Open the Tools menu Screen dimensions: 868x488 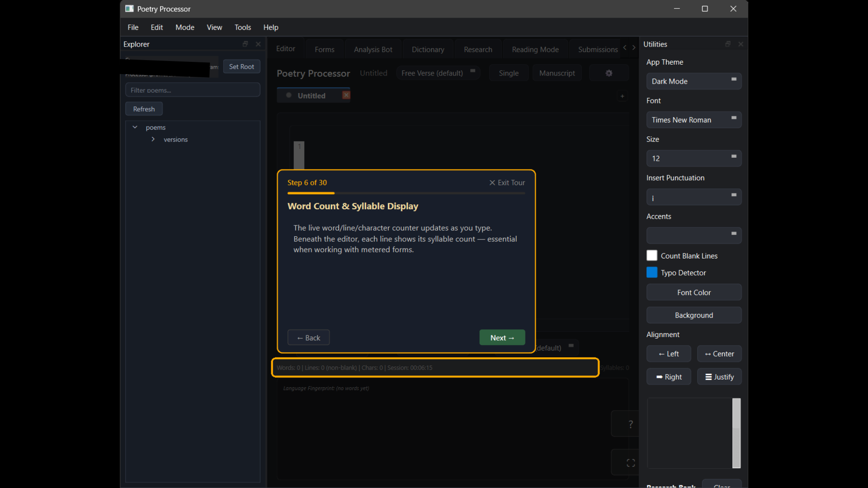click(242, 27)
